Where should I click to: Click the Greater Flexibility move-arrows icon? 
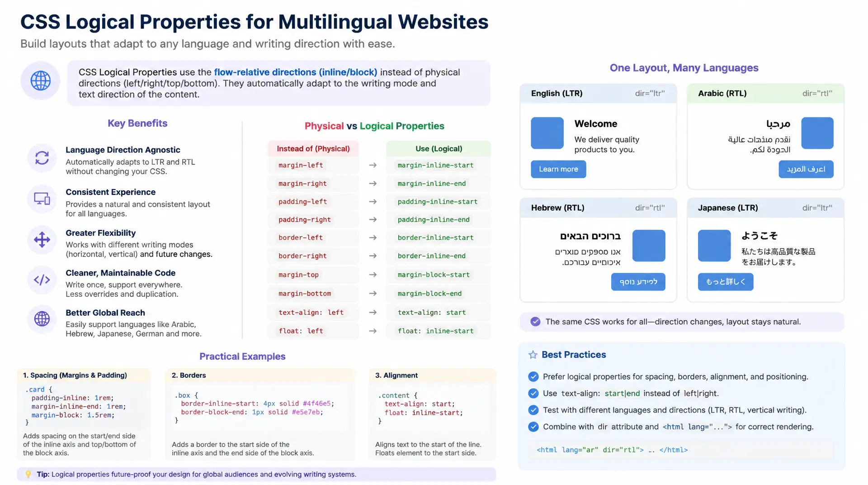(x=42, y=239)
